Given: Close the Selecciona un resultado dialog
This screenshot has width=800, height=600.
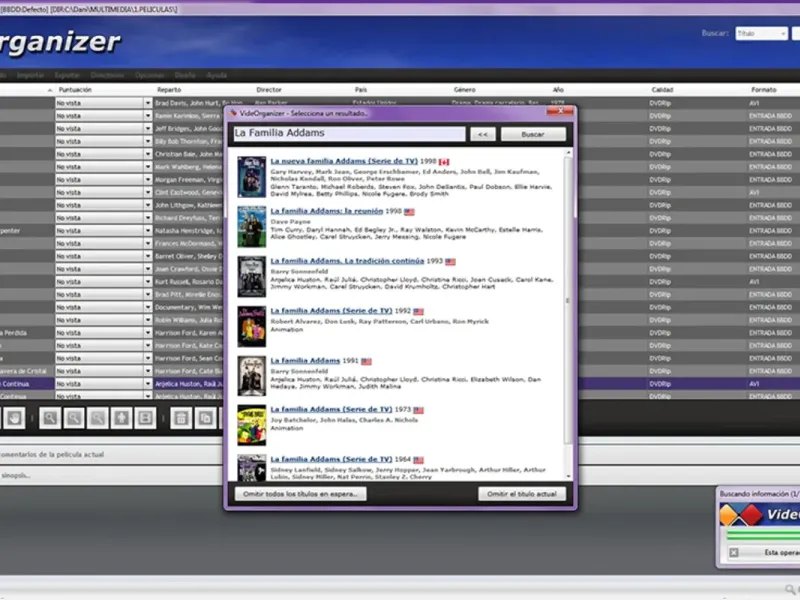Looking at the screenshot, I should click(x=560, y=111).
